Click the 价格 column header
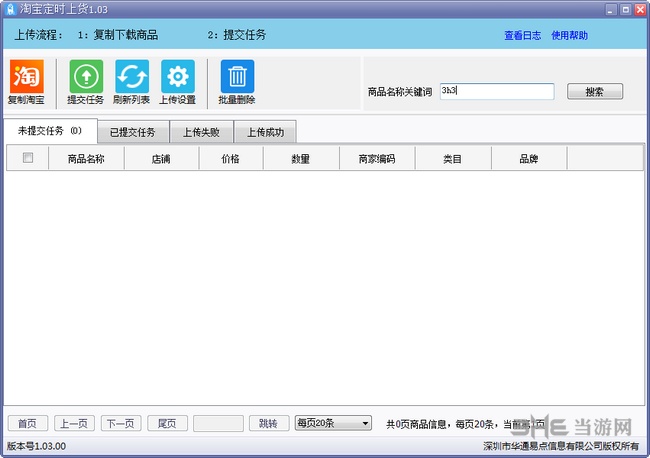650x458 pixels. point(230,159)
